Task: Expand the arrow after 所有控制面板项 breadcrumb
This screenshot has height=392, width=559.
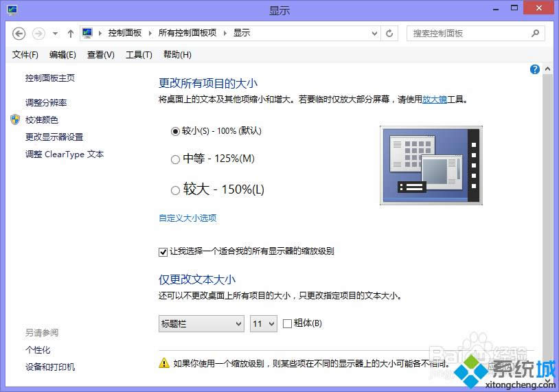Action: tap(225, 33)
